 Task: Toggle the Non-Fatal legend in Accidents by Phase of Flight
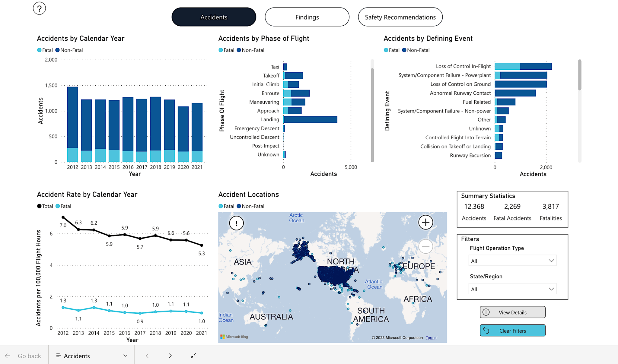(x=250, y=50)
